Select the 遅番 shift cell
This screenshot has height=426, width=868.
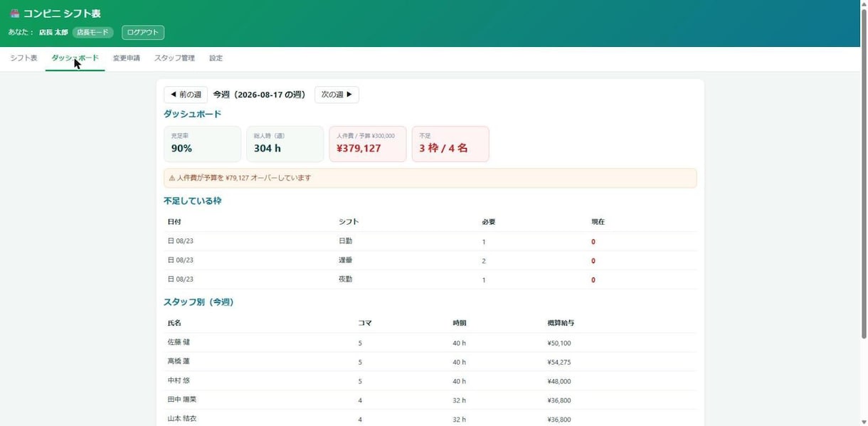345,260
